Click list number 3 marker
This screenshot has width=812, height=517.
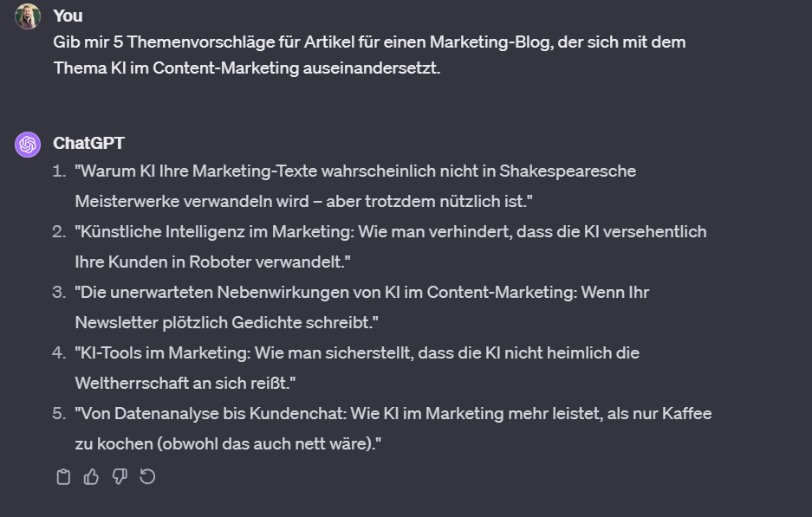(59, 292)
